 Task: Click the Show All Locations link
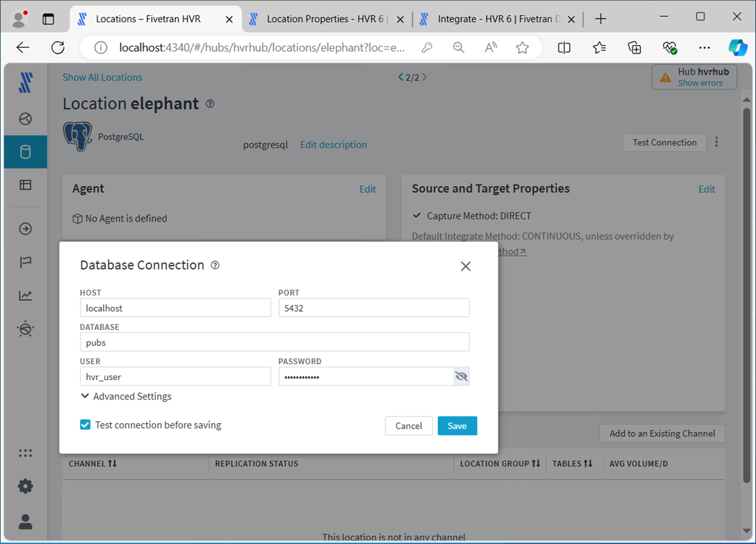[102, 77]
